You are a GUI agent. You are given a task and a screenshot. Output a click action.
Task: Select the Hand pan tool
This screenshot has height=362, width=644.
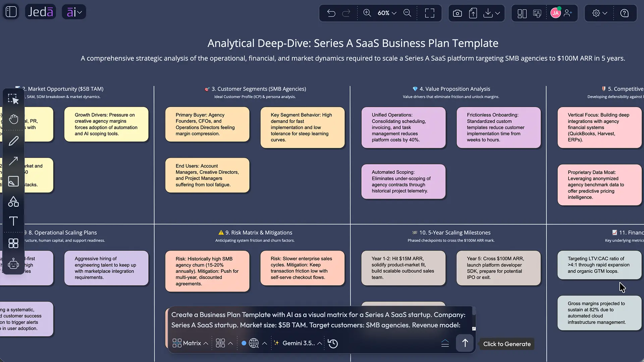click(13, 119)
